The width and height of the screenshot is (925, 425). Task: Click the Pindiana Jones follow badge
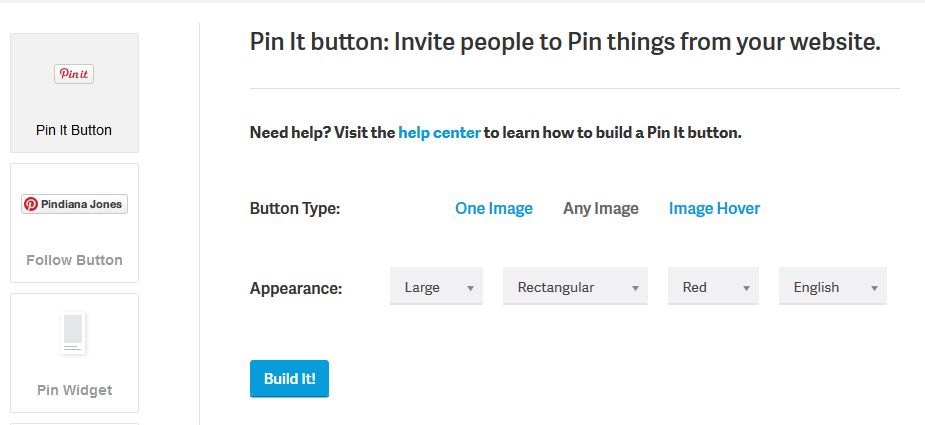tap(74, 204)
